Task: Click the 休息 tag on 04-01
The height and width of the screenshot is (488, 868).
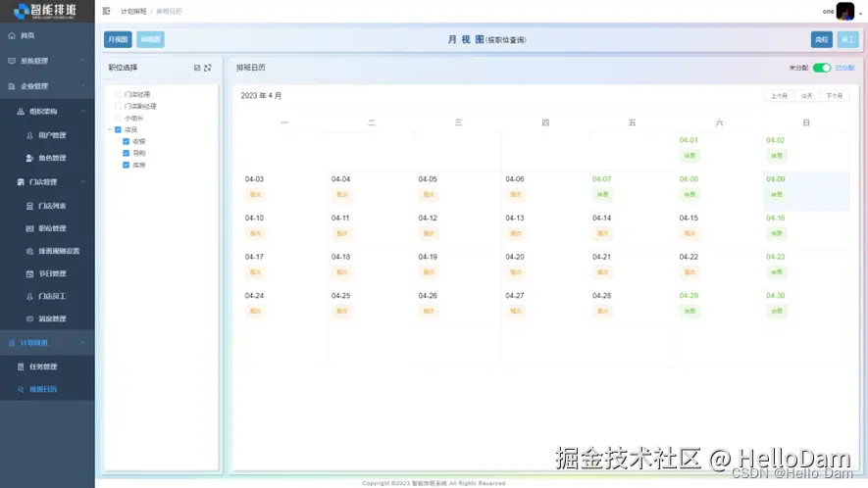Action: (x=689, y=156)
